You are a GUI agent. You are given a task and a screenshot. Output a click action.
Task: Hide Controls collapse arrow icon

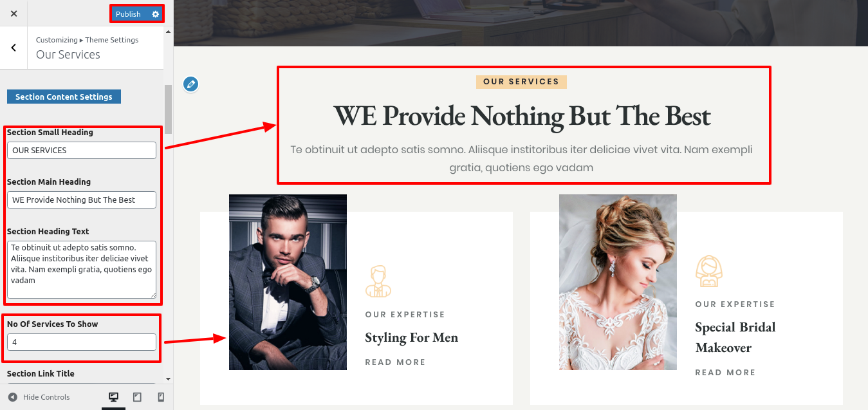tap(12, 397)
